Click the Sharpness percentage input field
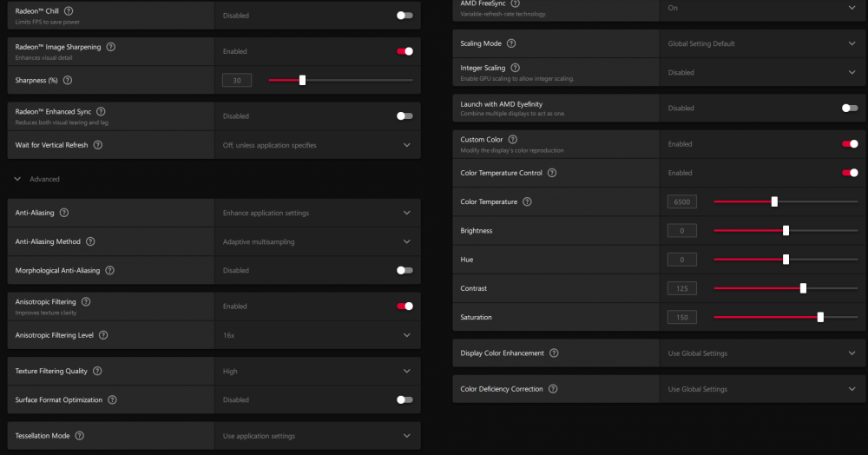This screenshot has width=868, height=455. (x=237, y=80)
